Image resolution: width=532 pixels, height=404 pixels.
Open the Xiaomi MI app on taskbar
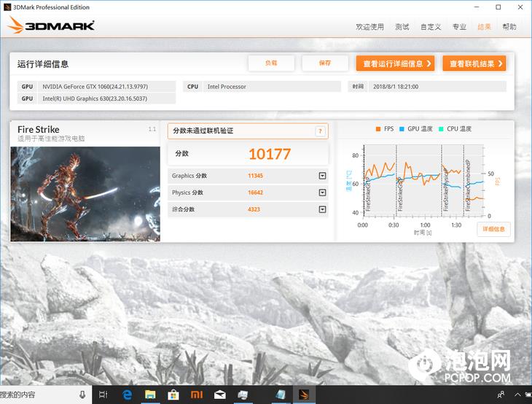(x=197, y=395)
